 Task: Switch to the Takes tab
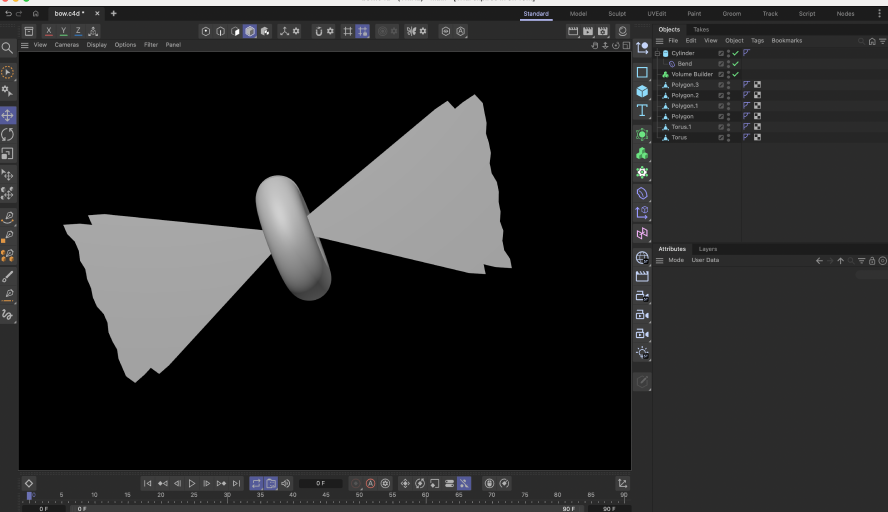(701, 30)
